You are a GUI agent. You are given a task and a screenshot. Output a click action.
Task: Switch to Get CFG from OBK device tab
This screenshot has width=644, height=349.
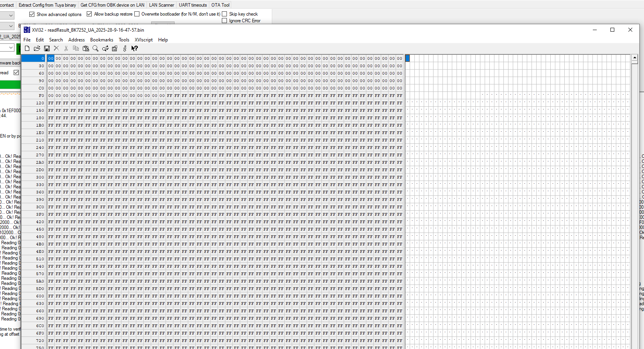tap(112, 5)
